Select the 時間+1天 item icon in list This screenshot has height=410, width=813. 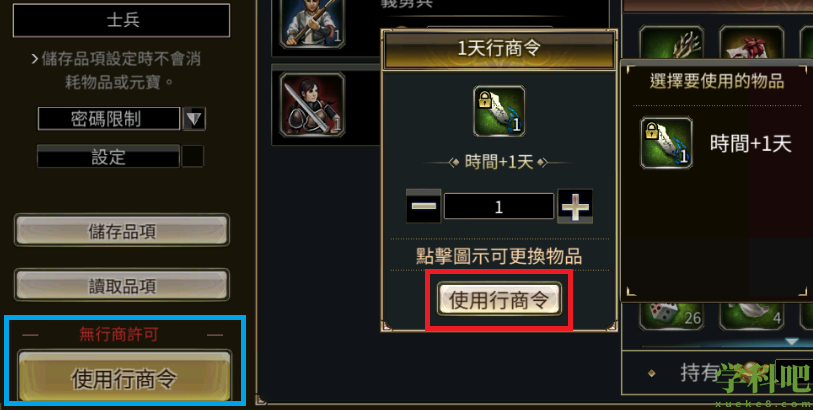(666, 143)
